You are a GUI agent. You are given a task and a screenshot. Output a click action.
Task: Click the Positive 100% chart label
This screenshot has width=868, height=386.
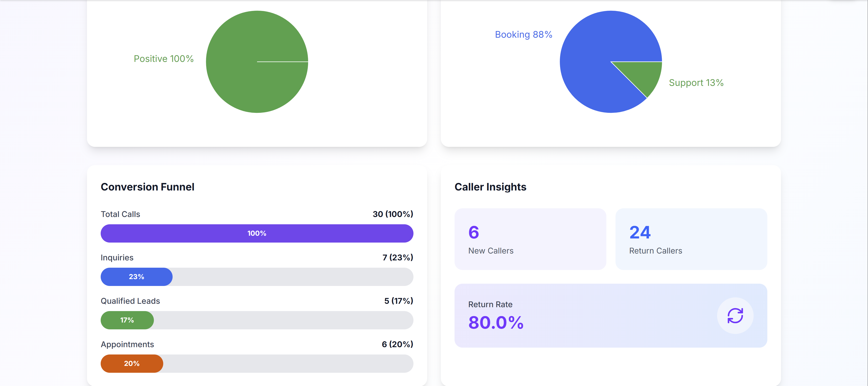[x=163, y=59]
